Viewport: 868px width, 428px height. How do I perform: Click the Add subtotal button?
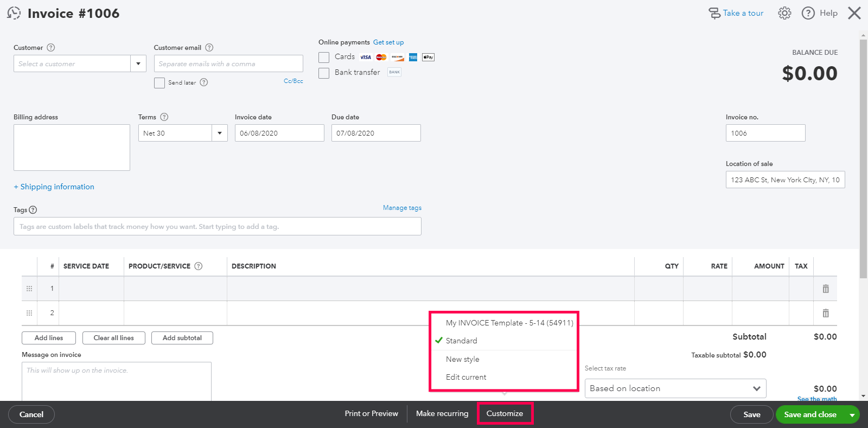click(182, 338)
